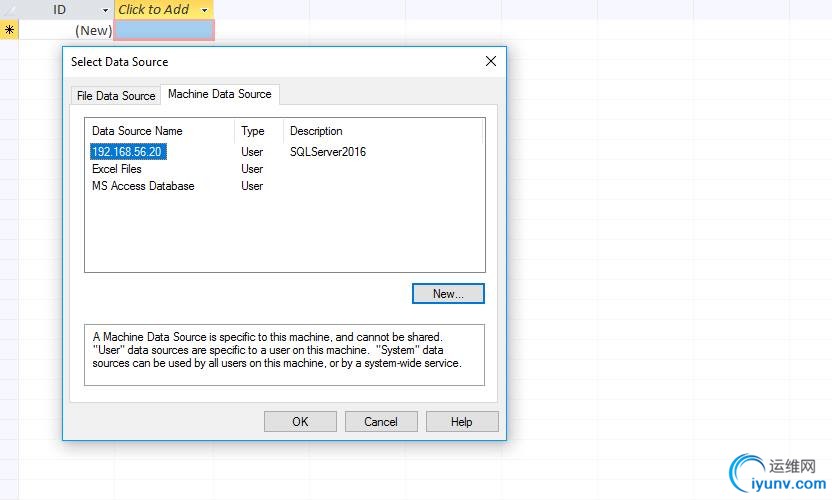This screenshot has height=500, width=832.
Task: Select the Machine Data Source tab
Action: [x=220, y=94]
